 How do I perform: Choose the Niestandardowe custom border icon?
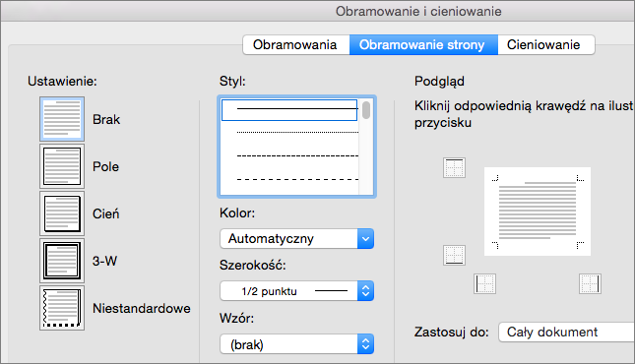[62, 308]
